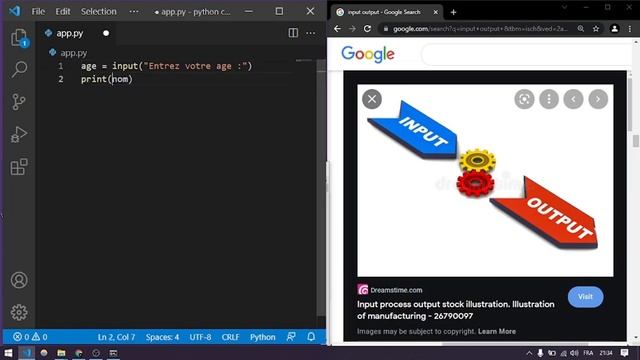Image resolution: width=640 pixels, height=360 pixels.
Task: Open the Extensions panel
Action: pos(19,167)
